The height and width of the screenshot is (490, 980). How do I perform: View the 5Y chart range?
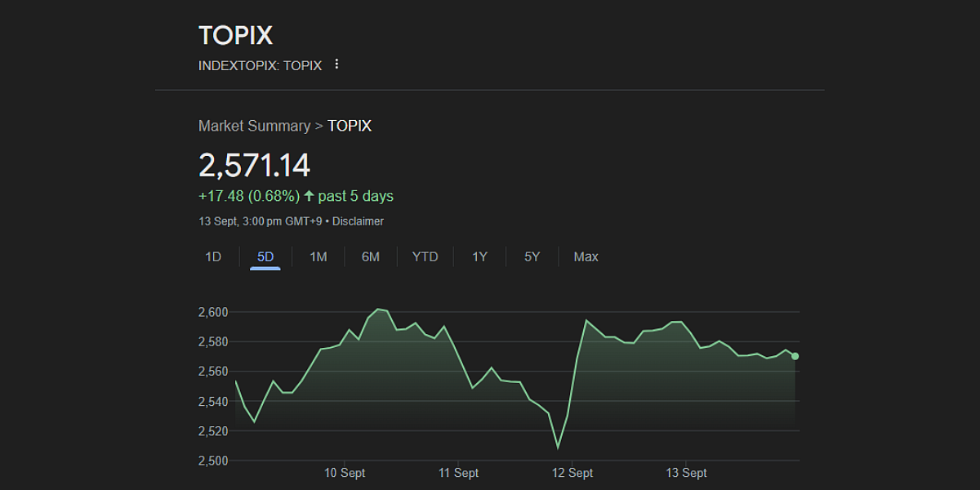532,256
